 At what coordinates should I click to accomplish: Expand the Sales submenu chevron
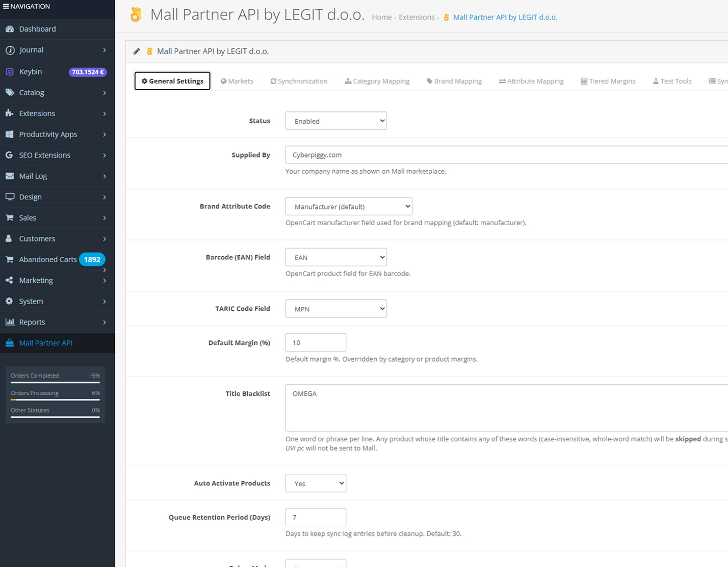[105, 218]
